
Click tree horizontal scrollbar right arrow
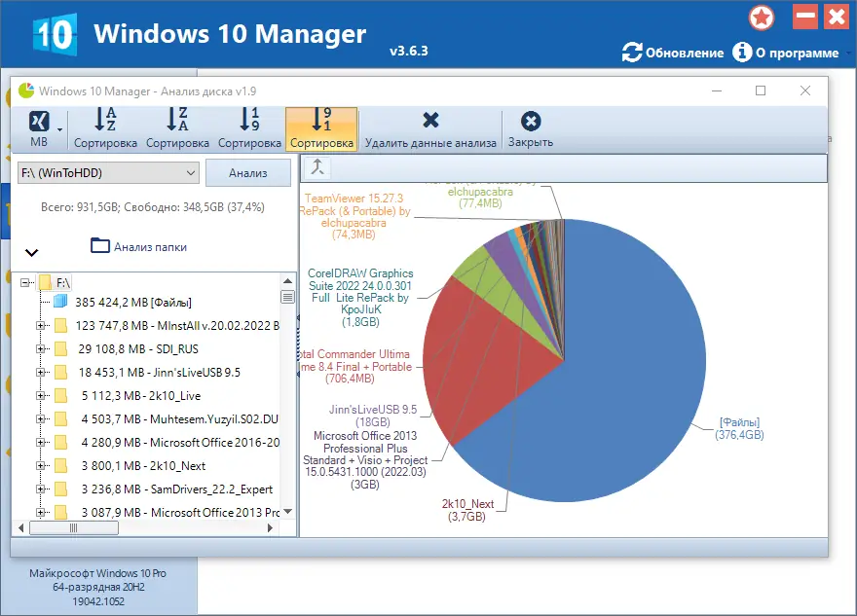(270, 528)
